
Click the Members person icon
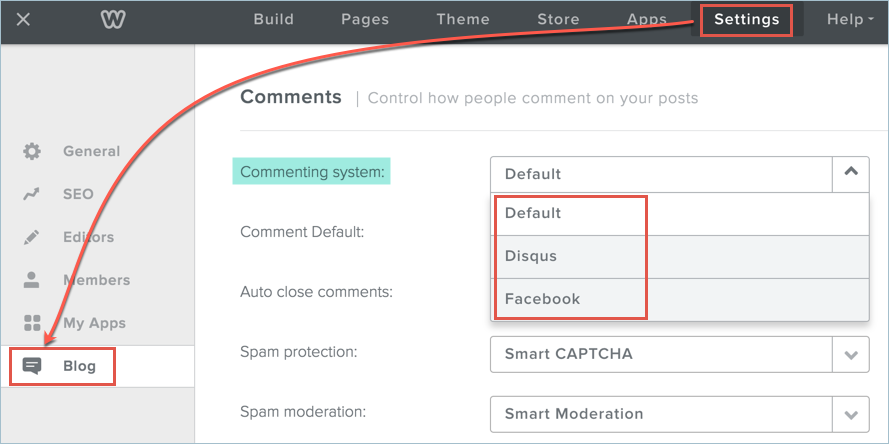click(32, 280)
